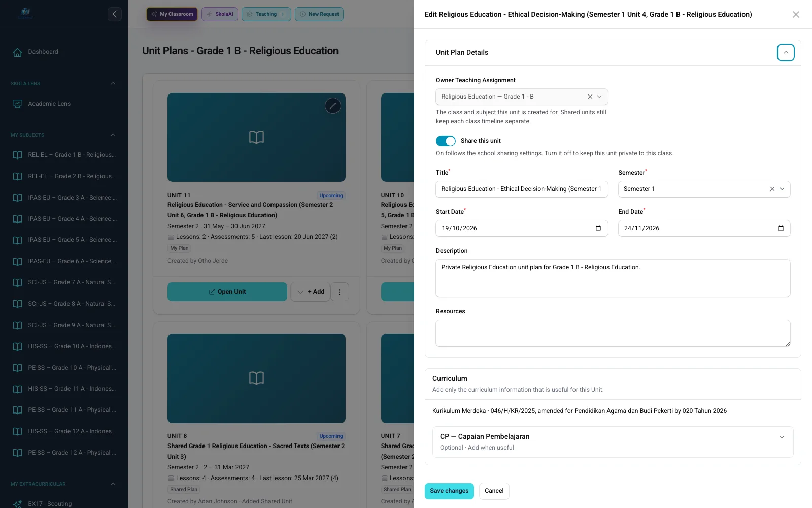
Task: Collapse the sidebar with the chevron-left button
Action: point(115,14)
